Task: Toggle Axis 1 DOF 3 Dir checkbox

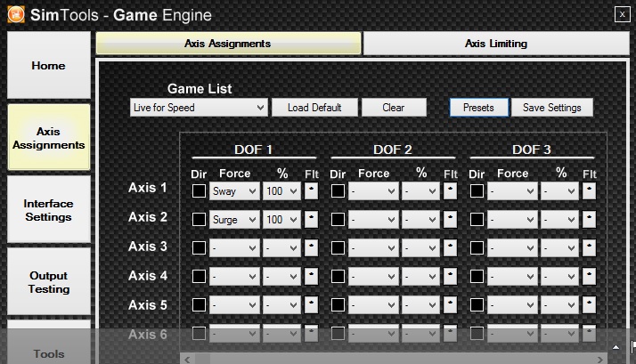Action: (477, 191)
